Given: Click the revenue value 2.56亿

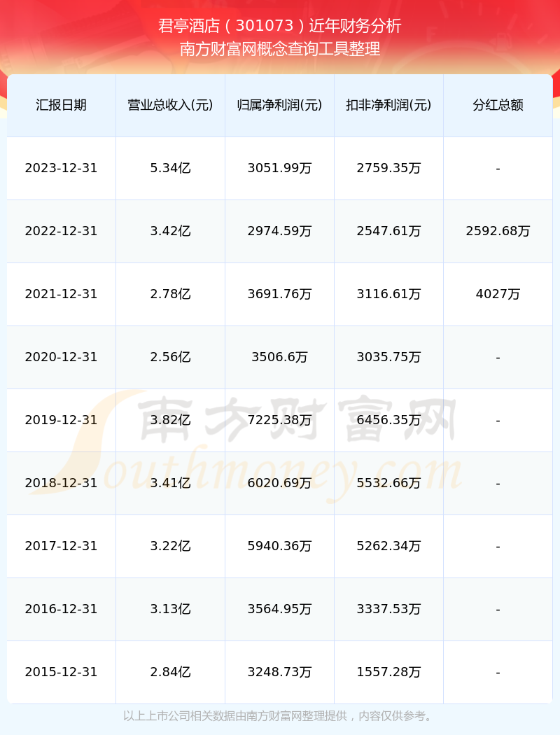Looking at the screenshot, I should 171,357.
